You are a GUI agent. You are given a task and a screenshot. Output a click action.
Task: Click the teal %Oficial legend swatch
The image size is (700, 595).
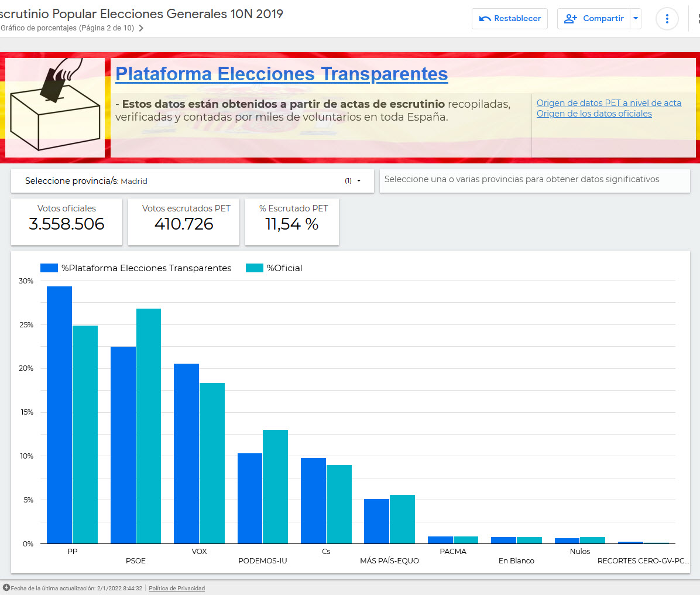(254, 268)
